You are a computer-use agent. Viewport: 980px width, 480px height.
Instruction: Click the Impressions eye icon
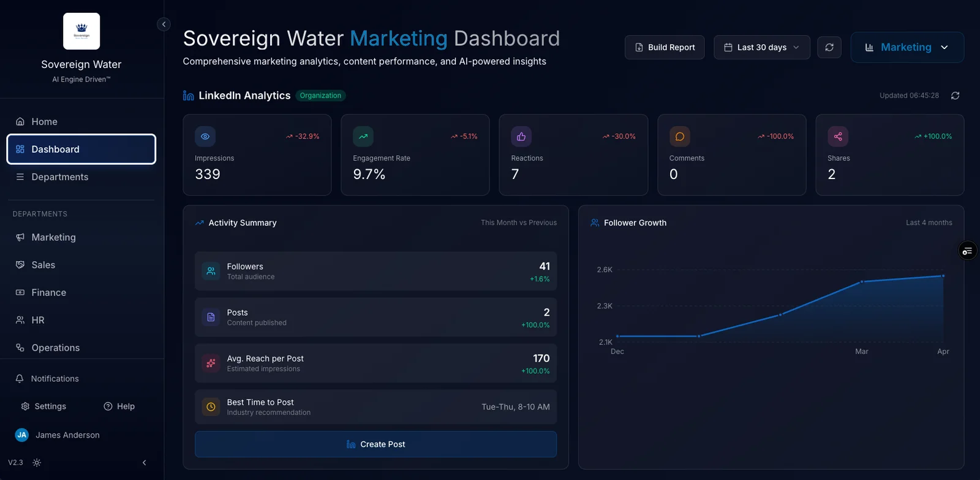click(x=205, y=137)
